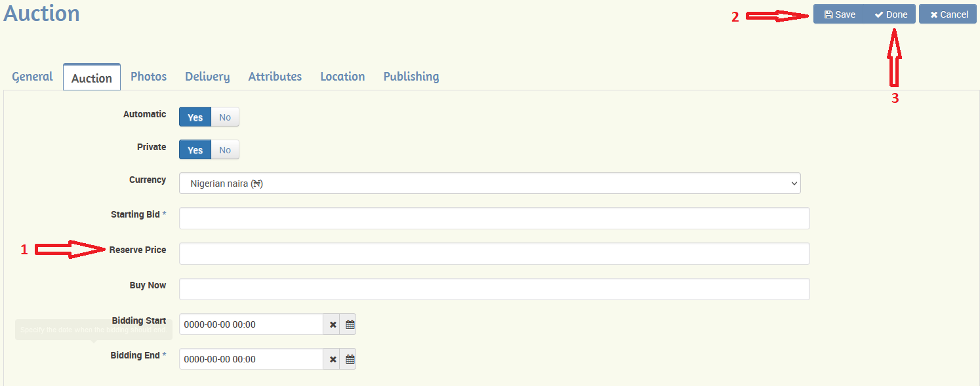Cancel editing the auction
This screenshot has height=386, width=980.
(x=949, y=14)
